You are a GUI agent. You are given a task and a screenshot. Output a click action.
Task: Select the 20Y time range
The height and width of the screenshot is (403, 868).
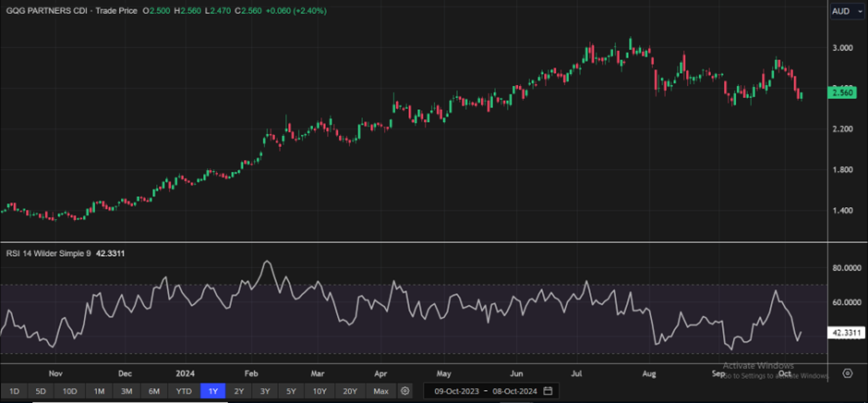(x=350, y=391)
